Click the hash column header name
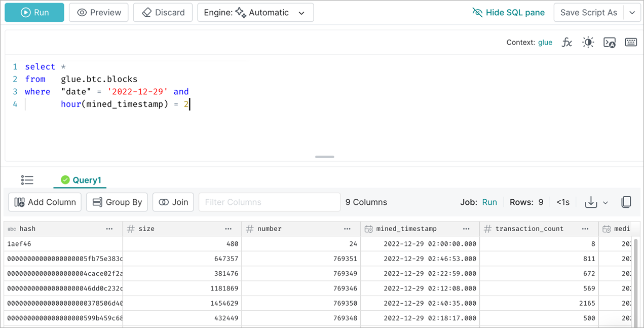644x328 pixels. (27, 229)
